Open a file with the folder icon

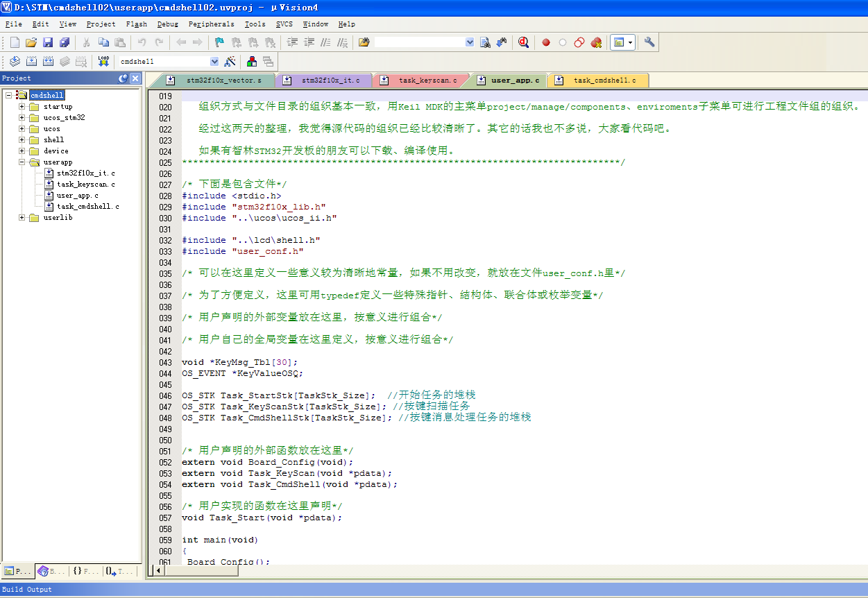coord(31,42)
